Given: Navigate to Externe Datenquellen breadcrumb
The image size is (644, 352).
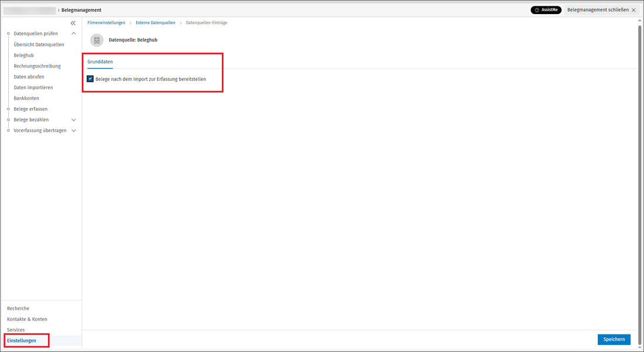Looking at the screenshot, I should [x=155, y=23].
